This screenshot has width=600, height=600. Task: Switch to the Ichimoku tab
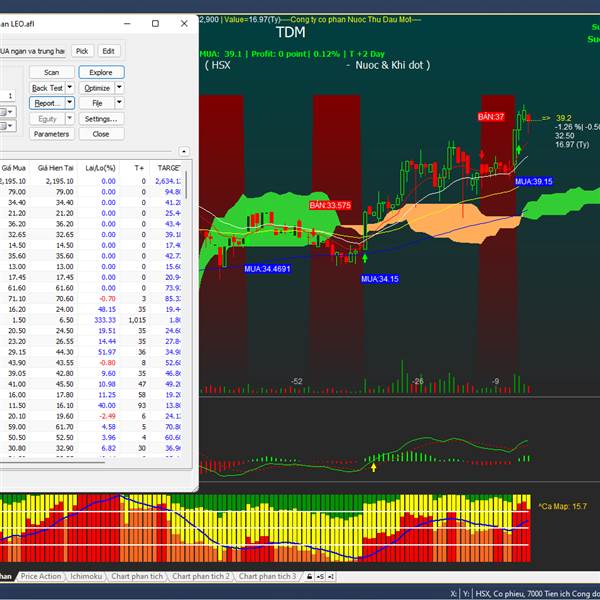pyautogui.click(x=86, y=576)
